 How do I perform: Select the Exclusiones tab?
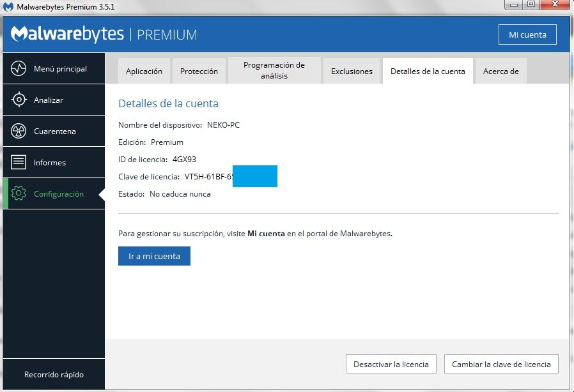point(352,72)
